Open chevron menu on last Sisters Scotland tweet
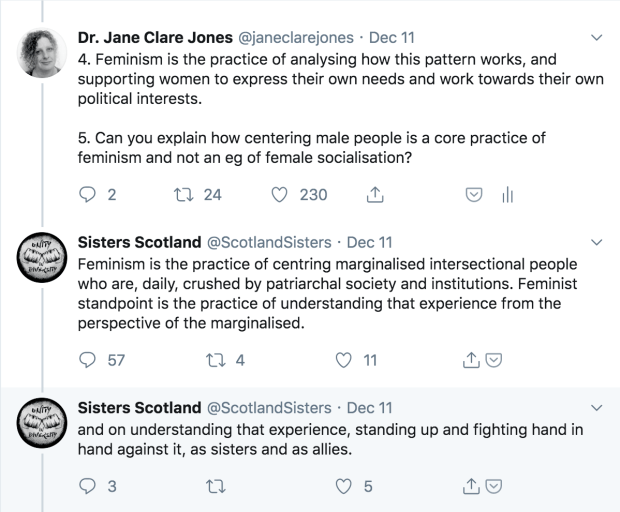The height and width of the screenshot is (512, 620). [597, 409]
